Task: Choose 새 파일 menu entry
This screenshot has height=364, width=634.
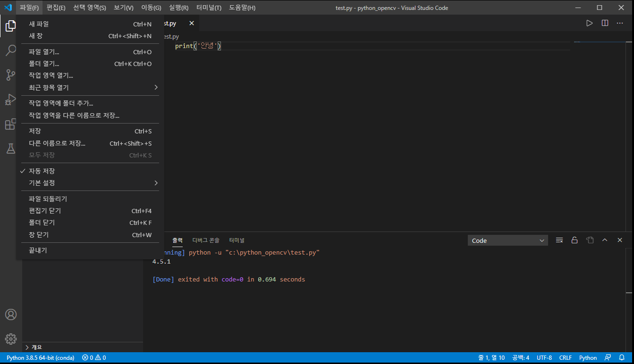Action: (x=90, y=24)
